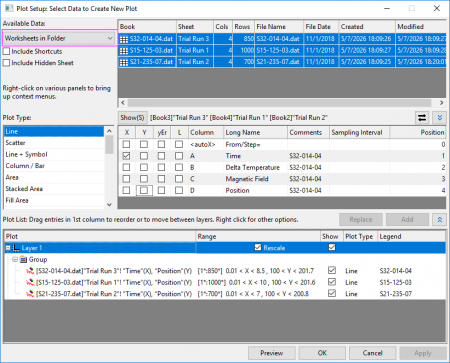This screenshot has width=450, height=363.
Task: Enable Include Hidden Sheet checkbox
Action: (6, 63)
